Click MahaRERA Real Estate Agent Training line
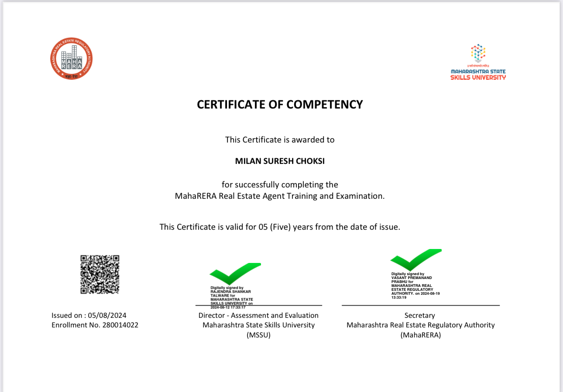 pos(280,196)
